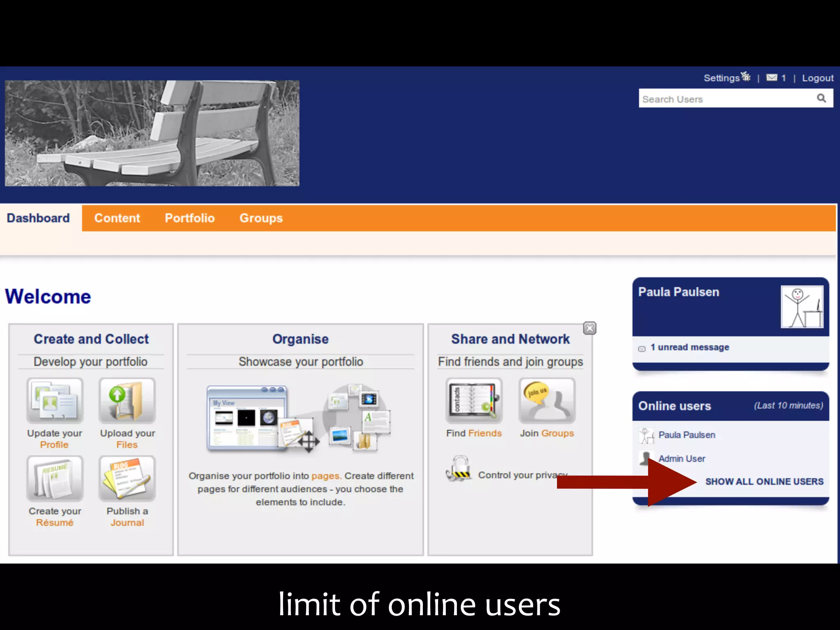Screen dimensions: 840x630
Task: Open the Content tab
Action: pos(117,218)
